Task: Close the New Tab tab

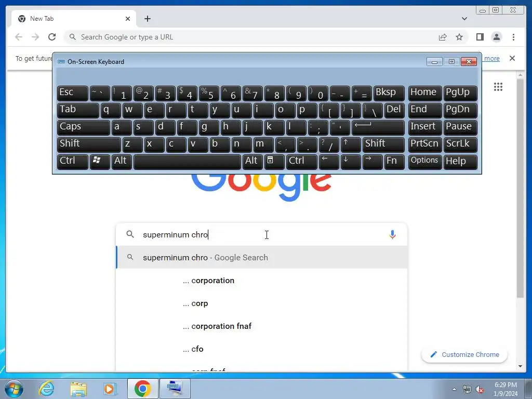Action: [128, 19]
